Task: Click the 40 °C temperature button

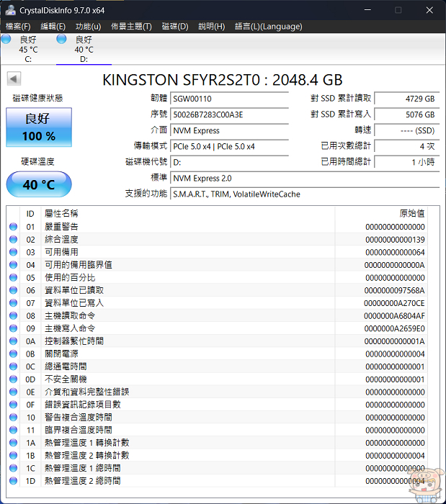Action: 40,185
